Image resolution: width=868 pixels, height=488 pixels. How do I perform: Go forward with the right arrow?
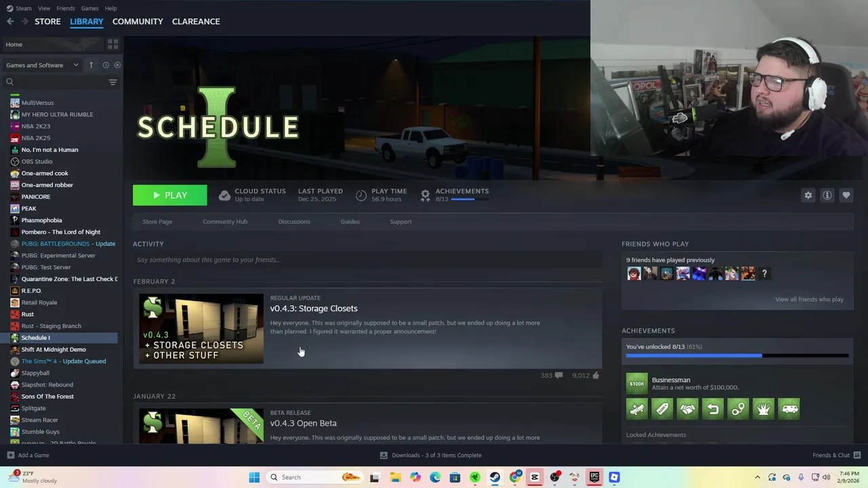(24, 22)
